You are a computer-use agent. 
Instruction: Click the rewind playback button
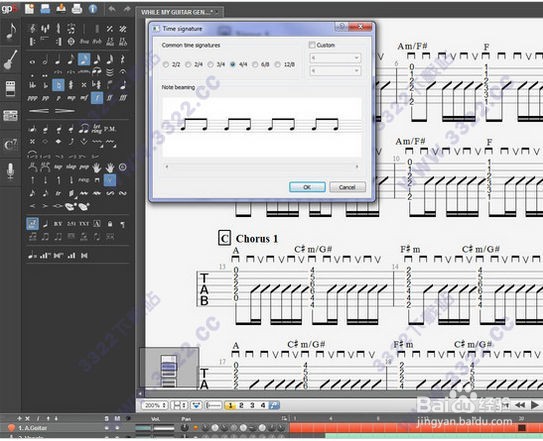[x=520, y=405]
